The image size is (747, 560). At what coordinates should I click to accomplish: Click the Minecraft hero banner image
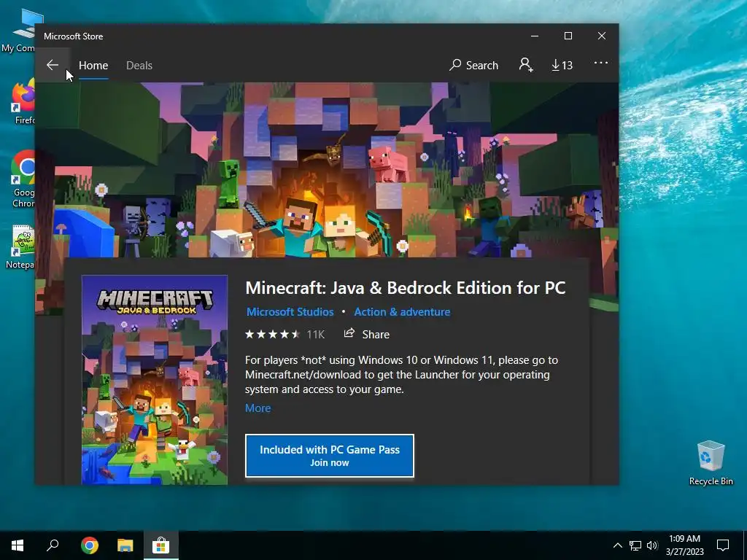(327, 169)
